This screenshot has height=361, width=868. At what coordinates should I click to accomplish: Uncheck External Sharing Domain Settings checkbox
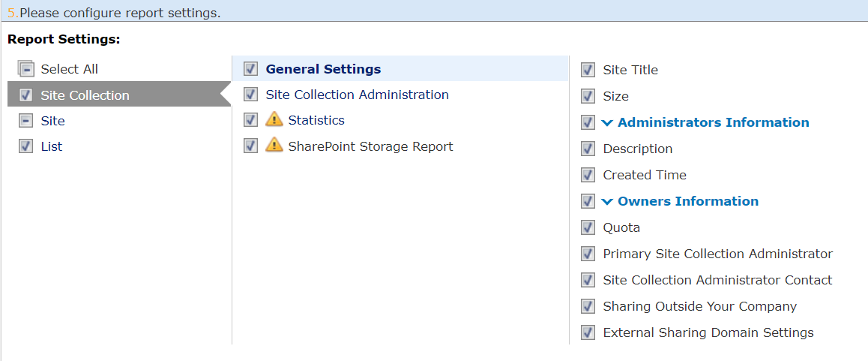tap(588, 332)
